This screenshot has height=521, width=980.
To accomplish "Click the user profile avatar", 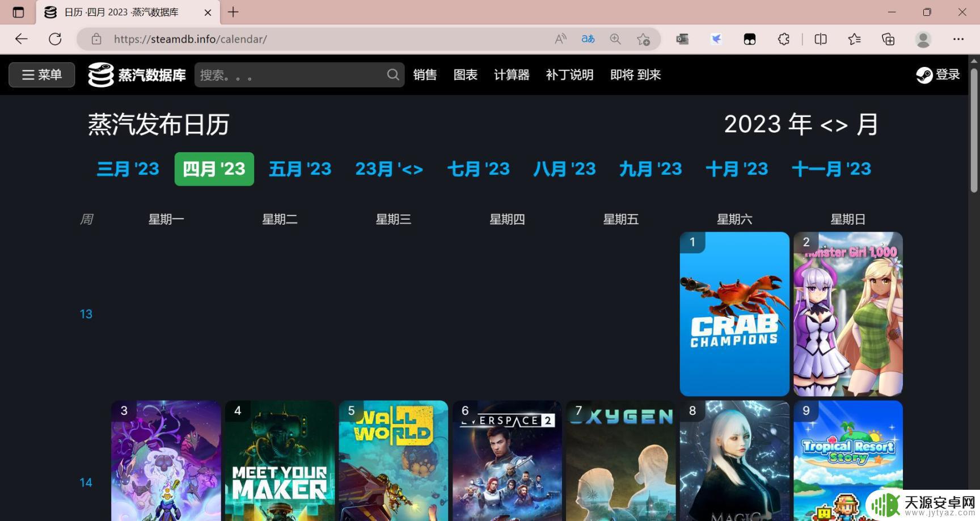I will [x=923, y=39].
